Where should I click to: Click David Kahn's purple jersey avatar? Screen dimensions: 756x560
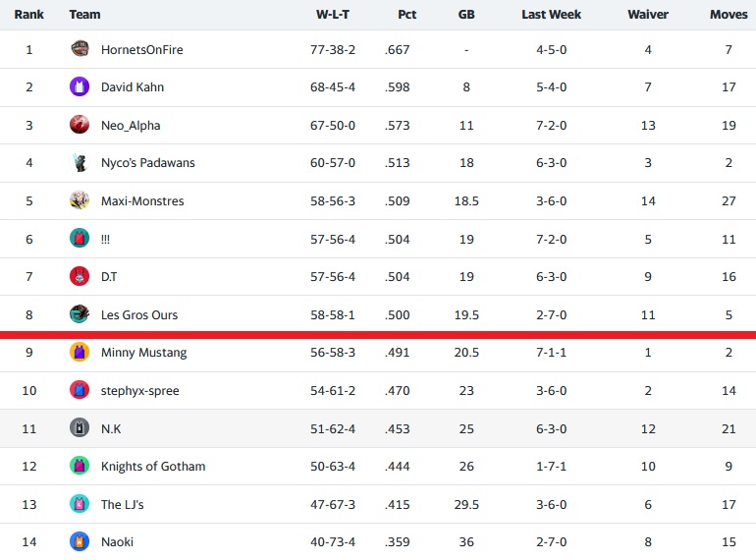coord(80,86)
